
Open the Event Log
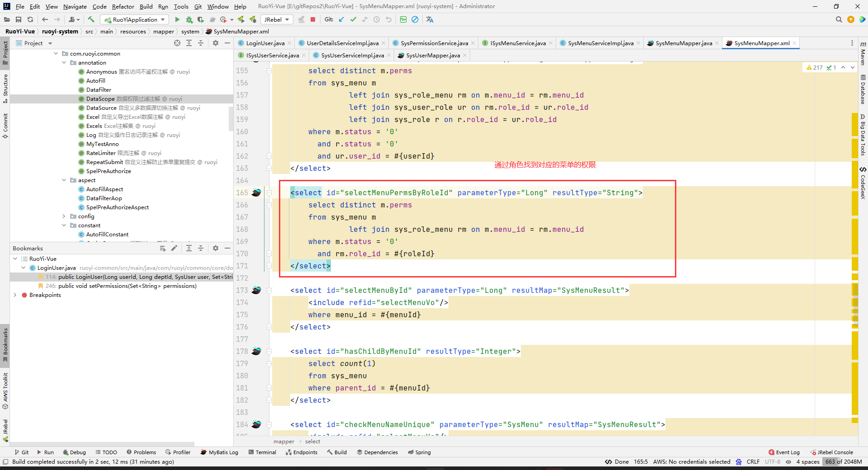784,452
